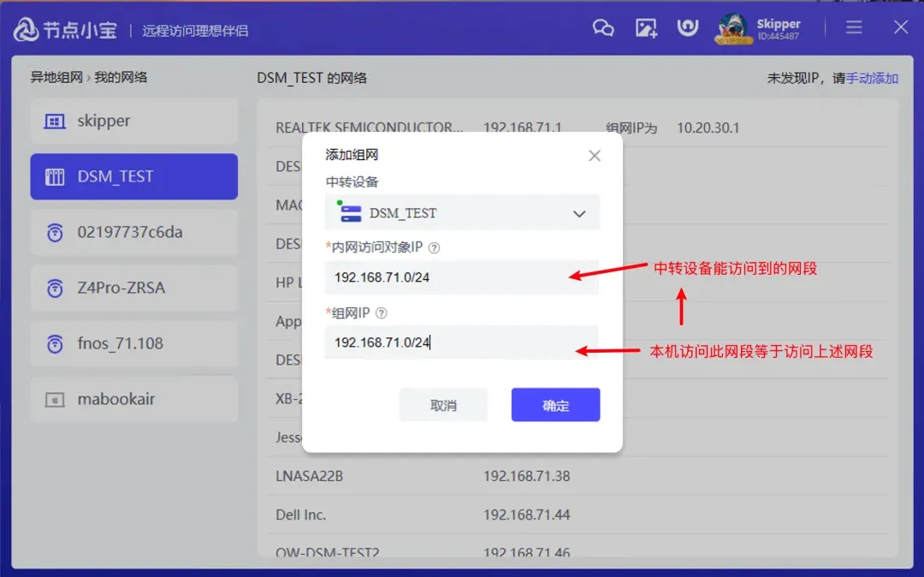Open the hamburger menu in title bar
The height and width of the screenshot is (577, 924).
pos(854,27)
